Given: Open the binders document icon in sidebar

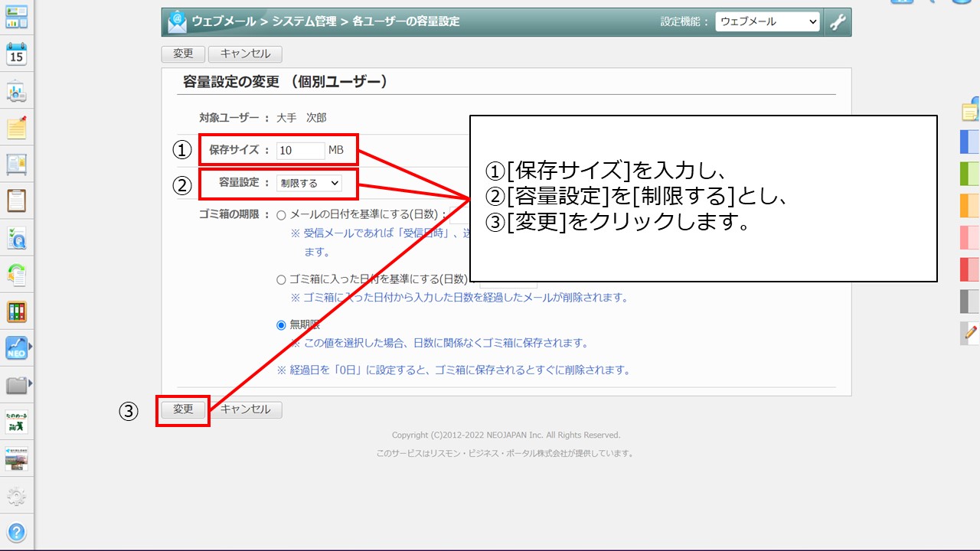Looking at the screenshot, I should (16, 311).
